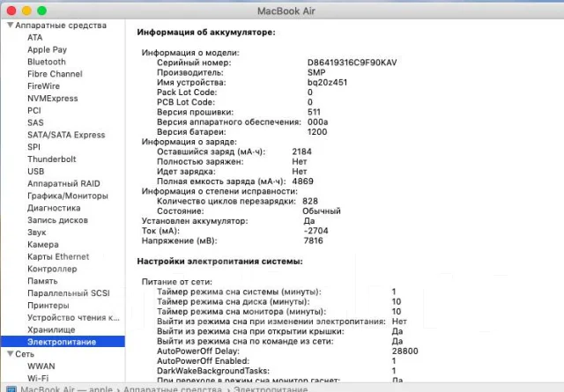The image size is (564, 392).
Task: Click firmware version value 511
Action: pyautogui.click(x=314, y=112)
